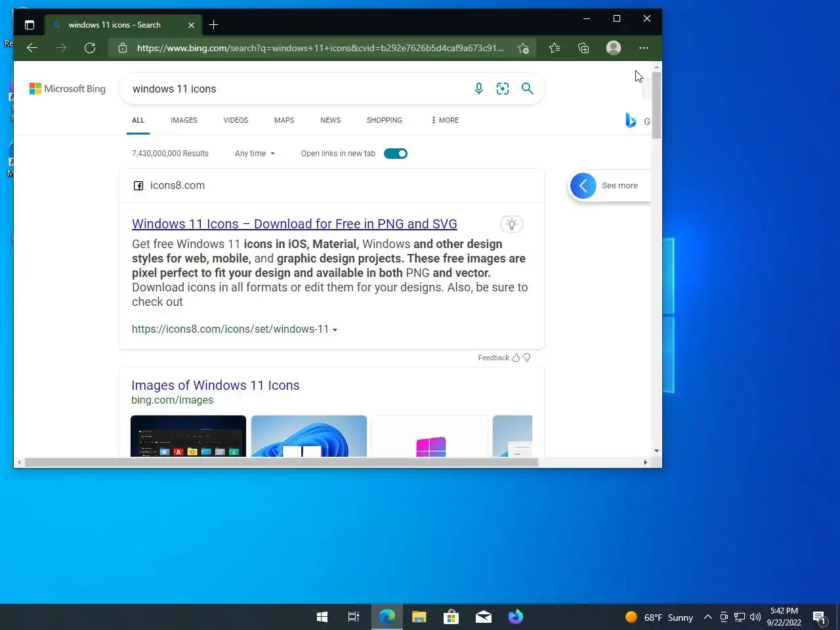This screenshot has height=630, width=840.
Task: Search using voice microphone
Action: 479,89
